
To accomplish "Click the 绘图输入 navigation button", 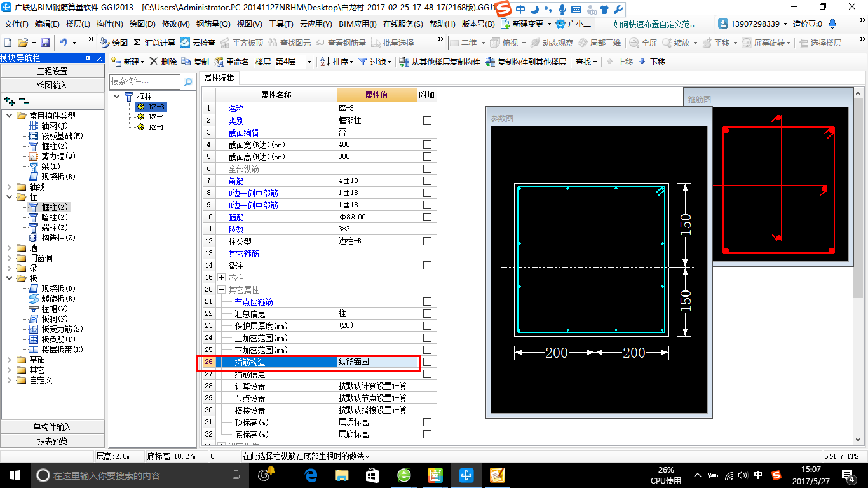I will 52,85.
